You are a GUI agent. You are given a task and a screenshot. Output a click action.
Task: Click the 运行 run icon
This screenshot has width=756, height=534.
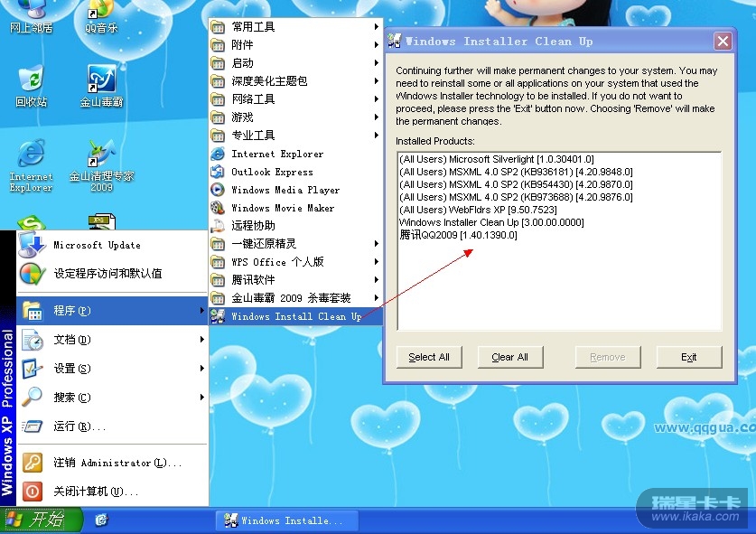click(x=33, y=426)
